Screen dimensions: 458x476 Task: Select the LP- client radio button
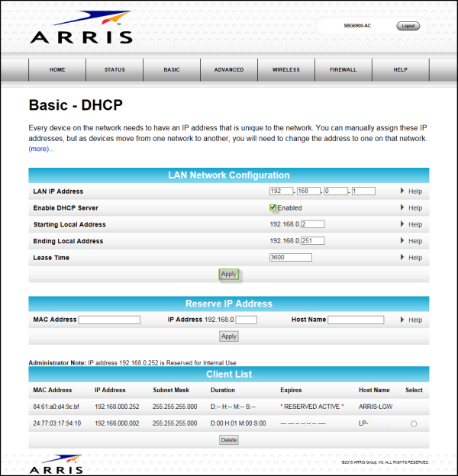[414, 423]
